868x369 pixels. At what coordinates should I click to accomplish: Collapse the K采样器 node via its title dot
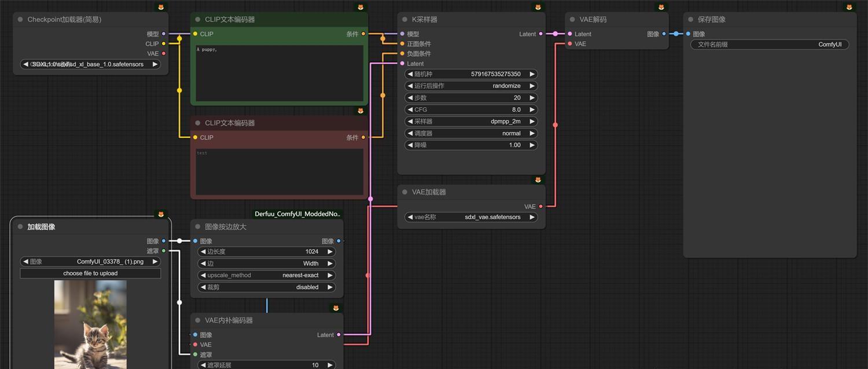[405, 19]
